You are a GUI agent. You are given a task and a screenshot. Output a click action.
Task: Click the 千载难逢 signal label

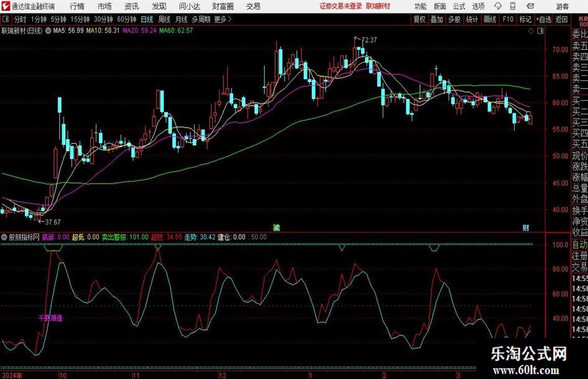click(50, 318)
